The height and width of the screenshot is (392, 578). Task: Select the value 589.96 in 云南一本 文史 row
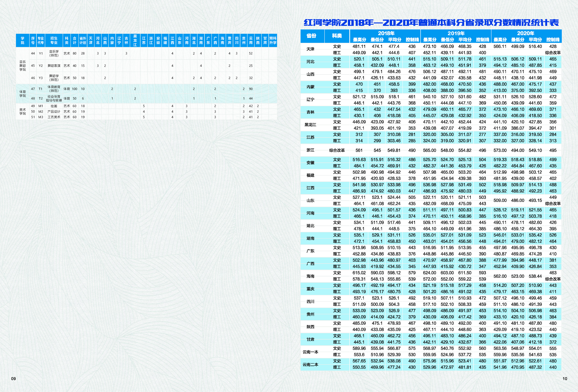[x=359, y=348]
